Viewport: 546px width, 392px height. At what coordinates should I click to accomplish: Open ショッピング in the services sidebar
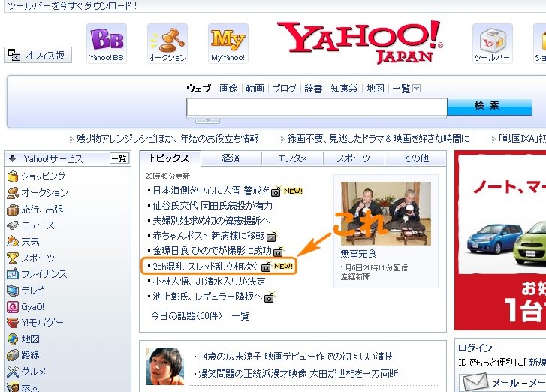[x=37, y=176]
